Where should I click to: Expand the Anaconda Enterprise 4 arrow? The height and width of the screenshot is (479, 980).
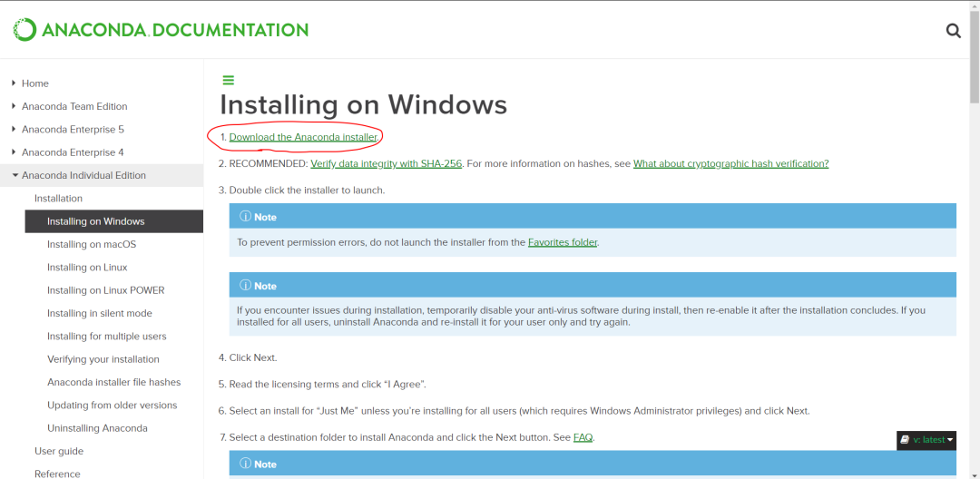point(14,152)
